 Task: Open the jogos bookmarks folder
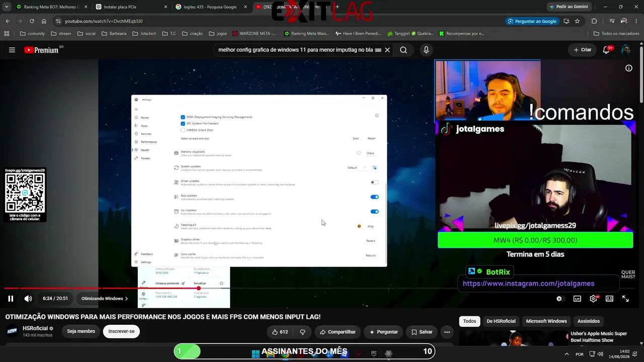[x=217, y=34]
